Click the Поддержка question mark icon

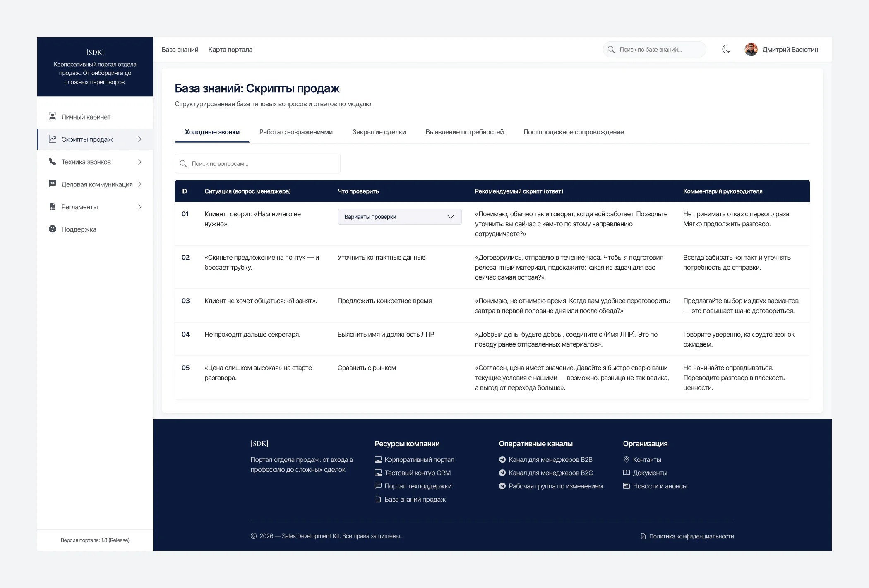pyautogui.click(x=53, y=229)
